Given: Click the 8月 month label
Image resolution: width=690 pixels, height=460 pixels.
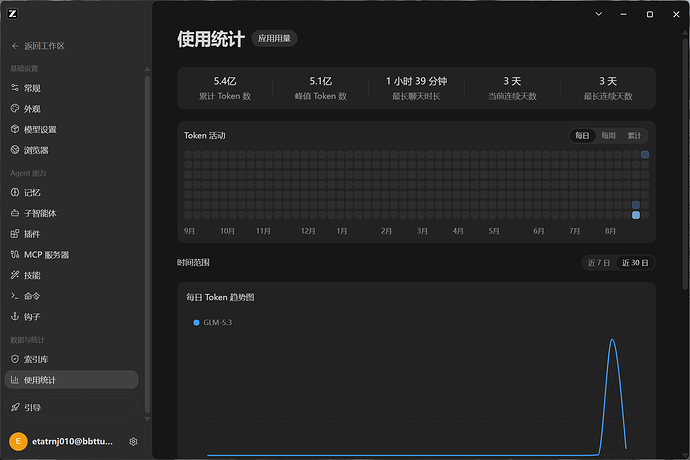Looking at the screenshot, I should point(610,231).
